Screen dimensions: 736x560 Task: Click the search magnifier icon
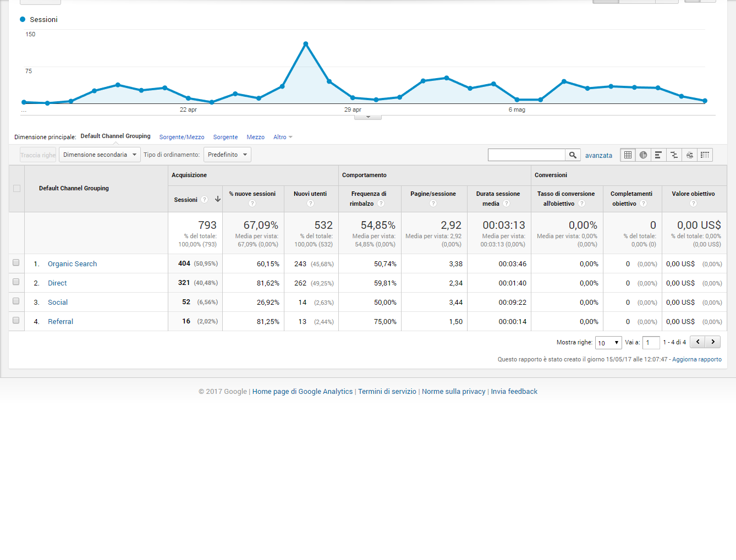tap(573, 155)
